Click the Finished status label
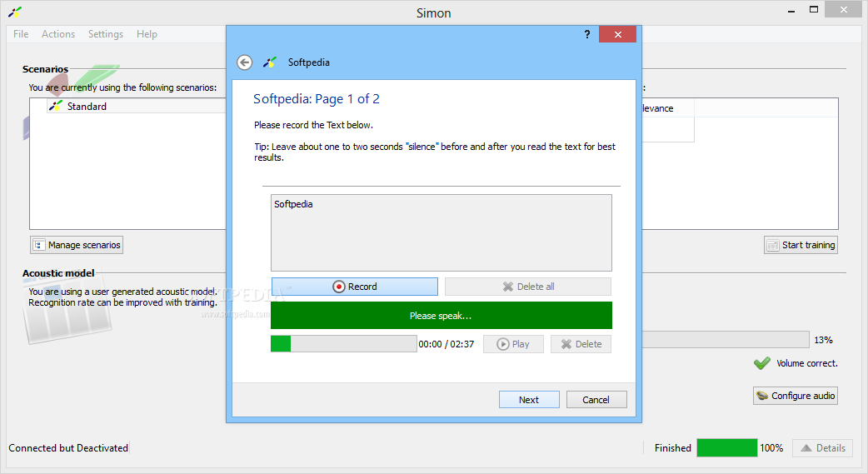This screenshot has width=868, height=474. [x=672, y=448]
